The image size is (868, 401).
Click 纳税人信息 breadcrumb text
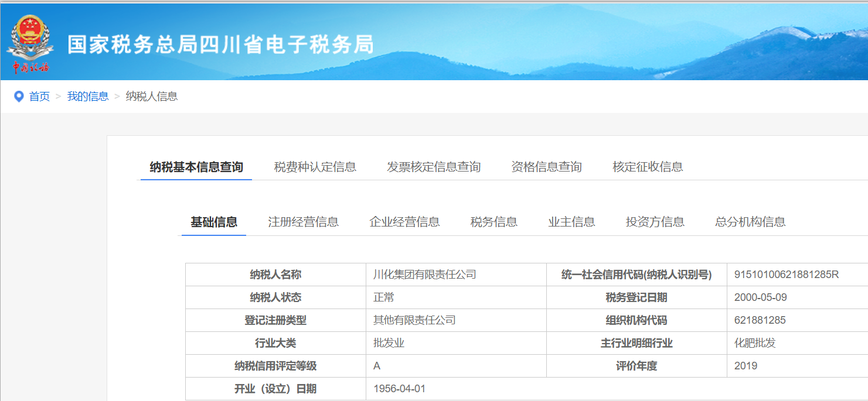pos(152,97)
